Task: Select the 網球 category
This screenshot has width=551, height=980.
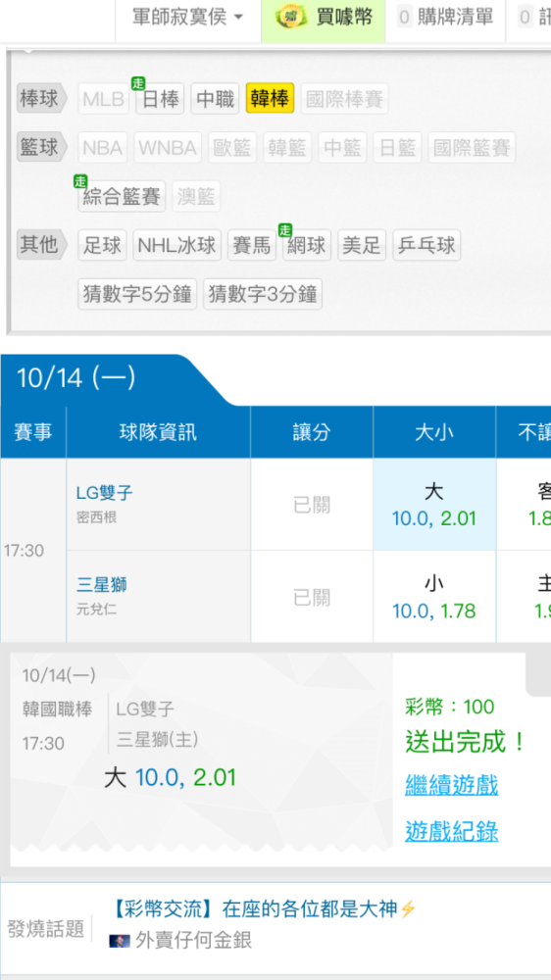Action: click(307, 245)
